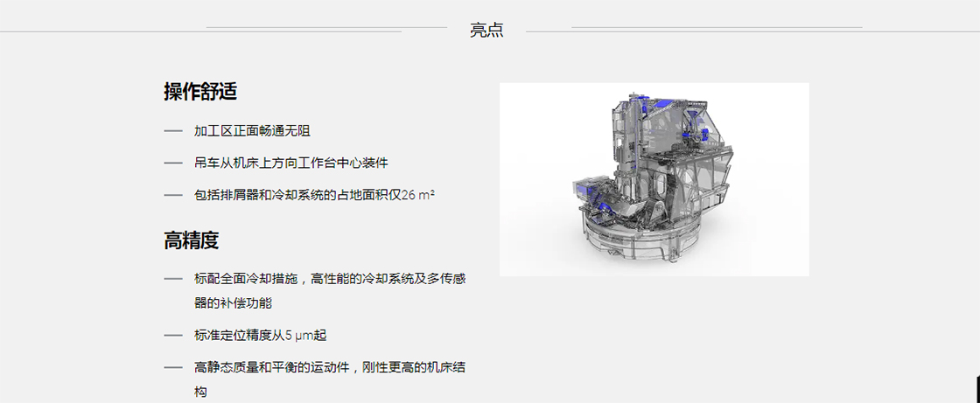Click the line mentioning 占地面积仅26 m²

(314, 195)
